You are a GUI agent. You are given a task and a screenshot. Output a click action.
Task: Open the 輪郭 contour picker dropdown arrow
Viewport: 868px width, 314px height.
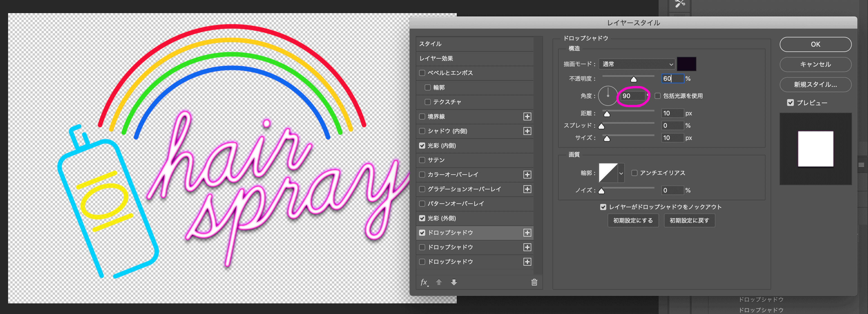621,173
